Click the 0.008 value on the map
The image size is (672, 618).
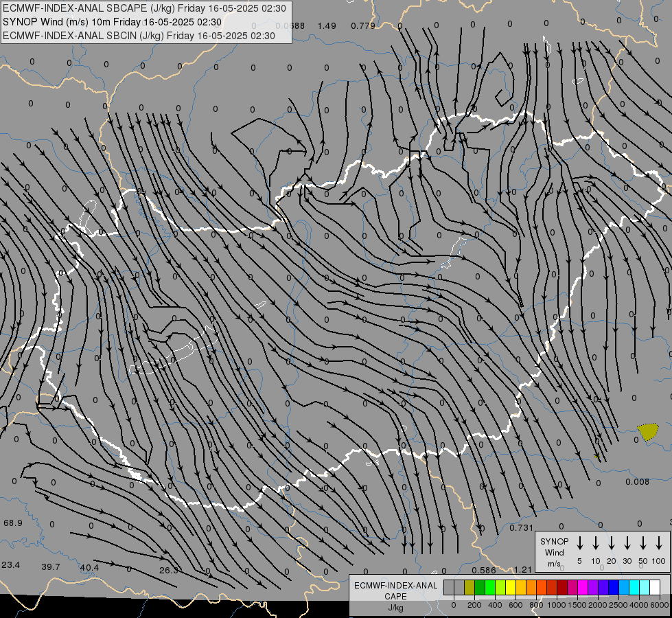[637, 482]
